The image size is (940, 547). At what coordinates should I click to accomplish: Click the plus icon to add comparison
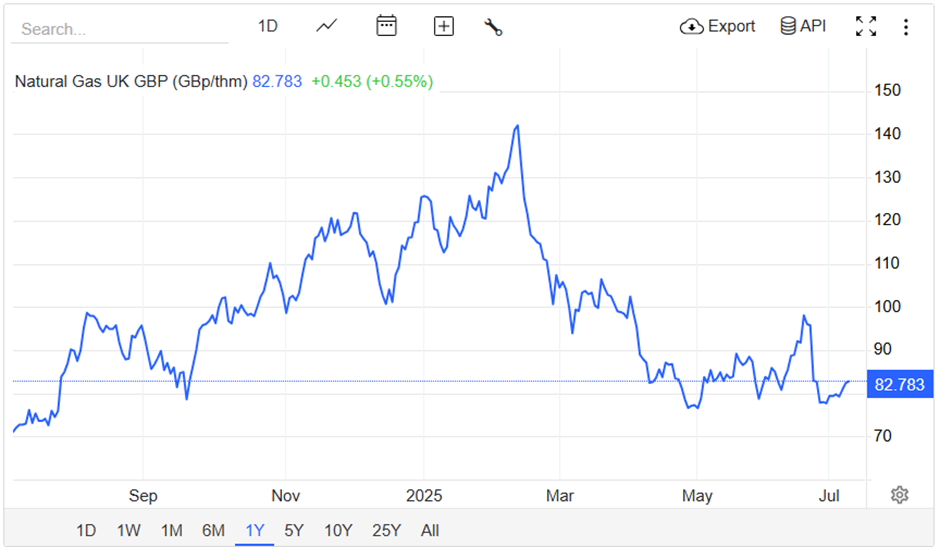pyautogui.click(x=444, y=26)
